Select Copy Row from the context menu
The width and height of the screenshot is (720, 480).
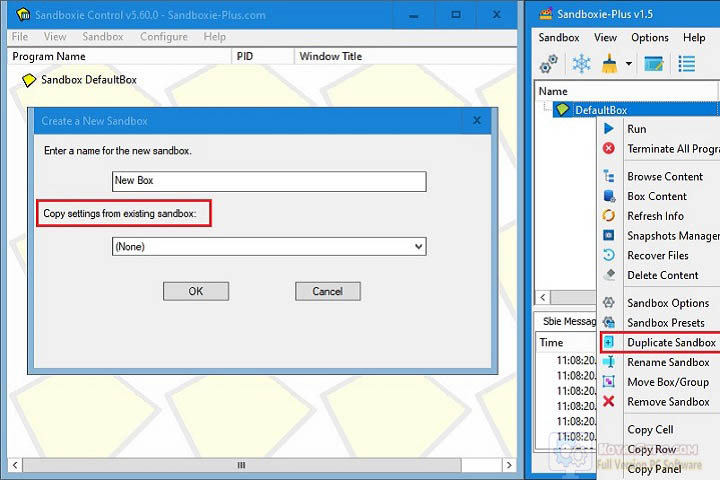[x=659, y=449]
